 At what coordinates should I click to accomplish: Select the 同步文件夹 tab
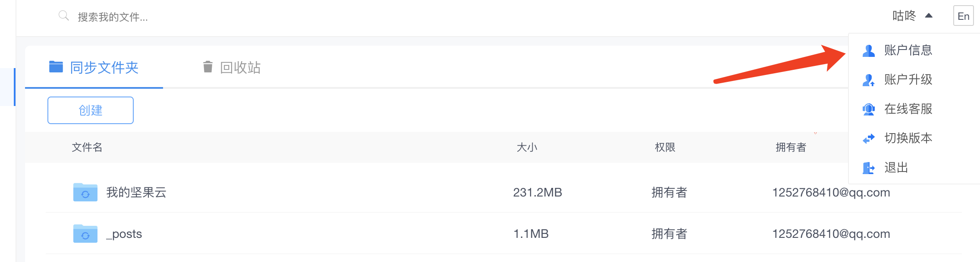point(104,68)
